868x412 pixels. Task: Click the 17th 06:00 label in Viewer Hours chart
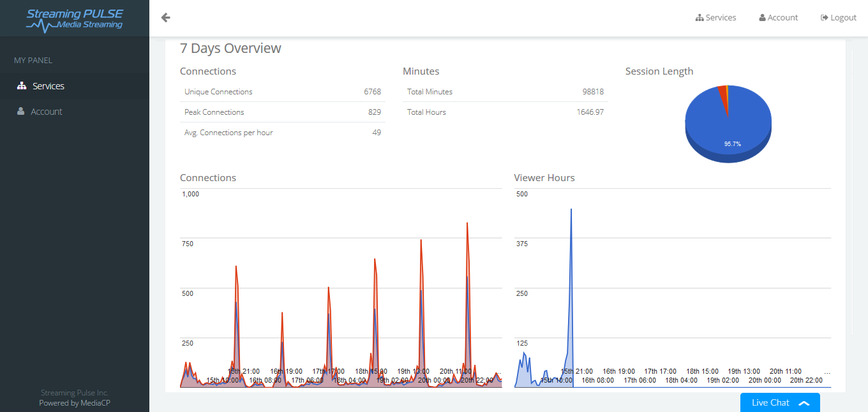640,380
